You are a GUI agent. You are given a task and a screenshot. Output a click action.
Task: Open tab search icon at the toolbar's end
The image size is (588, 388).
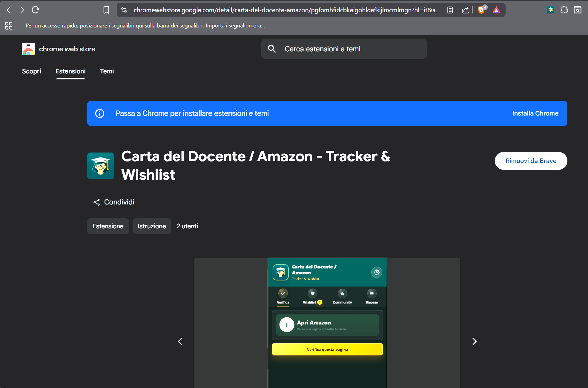tap(578, 10)
